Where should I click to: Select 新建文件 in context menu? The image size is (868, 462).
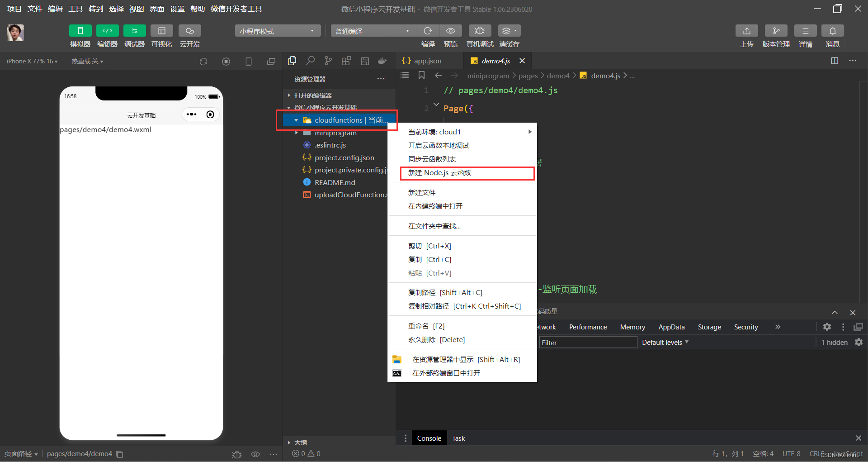(x=462, y=193)
